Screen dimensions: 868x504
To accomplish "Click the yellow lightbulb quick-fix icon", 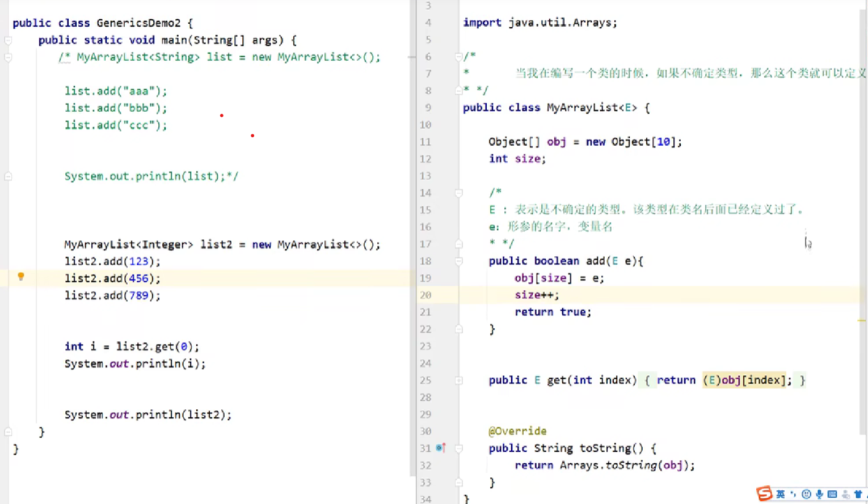I will 21,277.
